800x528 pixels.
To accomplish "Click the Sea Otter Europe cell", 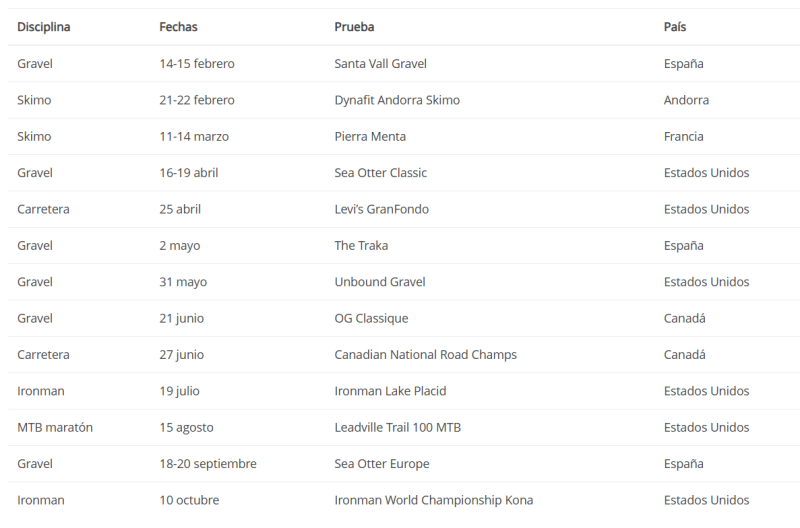I will click(x=379, y=464).
